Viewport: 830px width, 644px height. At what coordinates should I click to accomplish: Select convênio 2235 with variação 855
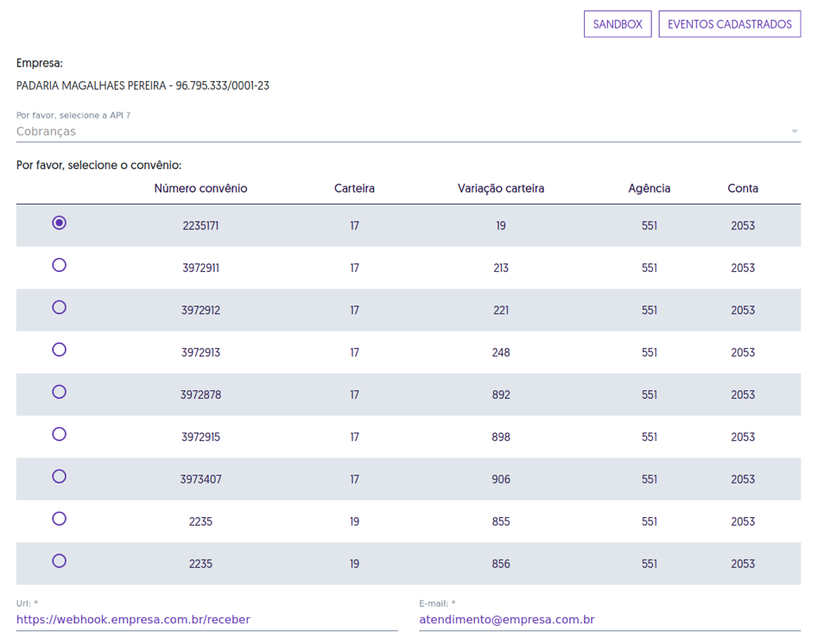point(60,519)
